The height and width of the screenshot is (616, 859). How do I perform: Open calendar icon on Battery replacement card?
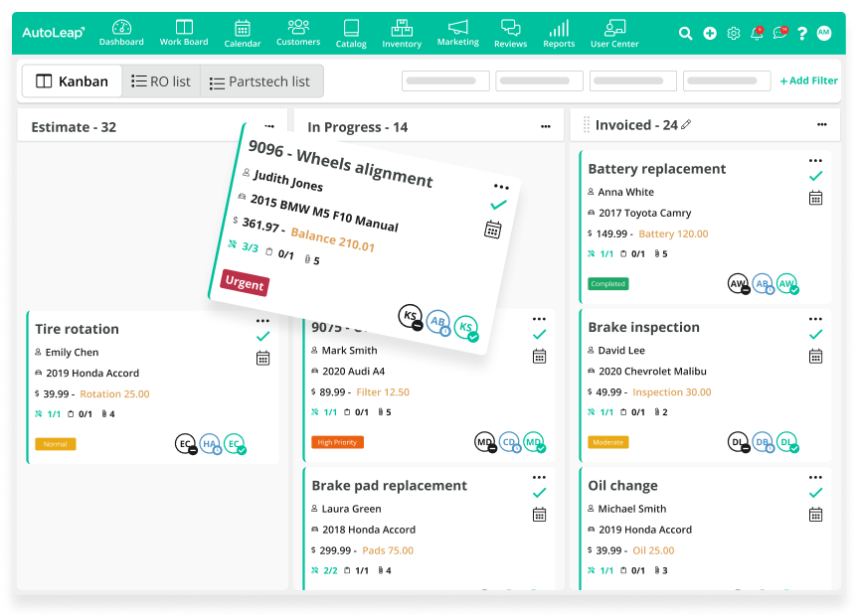click(x=815, y=198)
